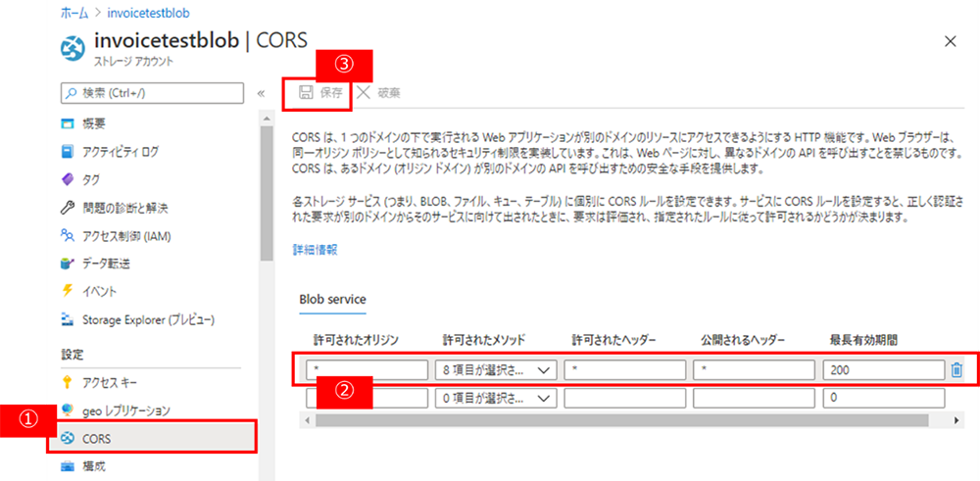The image size is (980, 481).
Task: Click the sidebar scrollbar up arrow
Action: (267, 119)
